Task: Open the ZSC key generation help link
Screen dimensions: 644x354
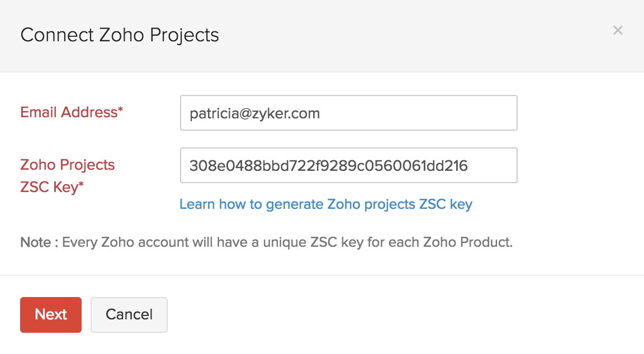Action: [x=325, y=204]
